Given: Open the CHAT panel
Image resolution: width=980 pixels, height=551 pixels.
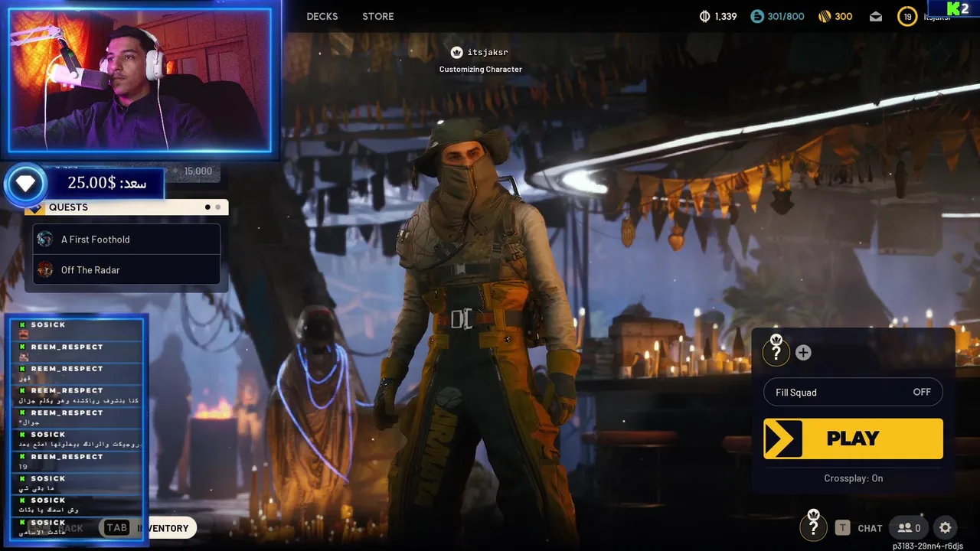Looking at the screenshot, I should coord(870,528).
